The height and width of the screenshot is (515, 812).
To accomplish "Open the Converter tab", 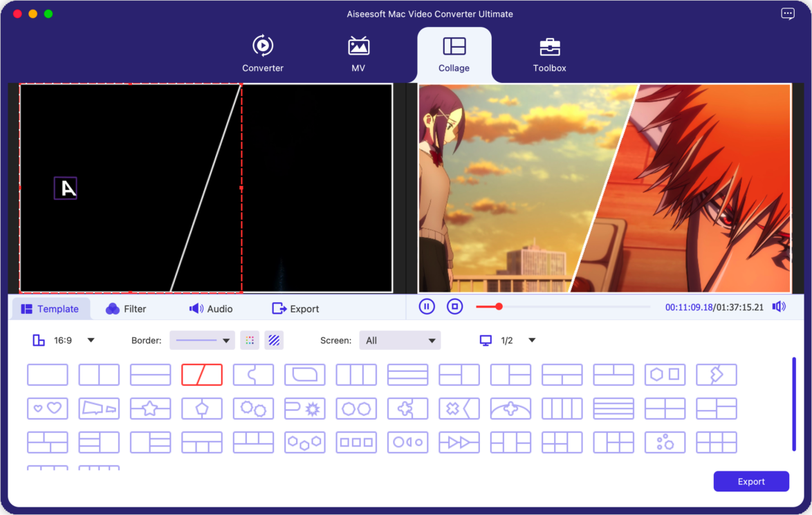I will [x=263, y=53].
